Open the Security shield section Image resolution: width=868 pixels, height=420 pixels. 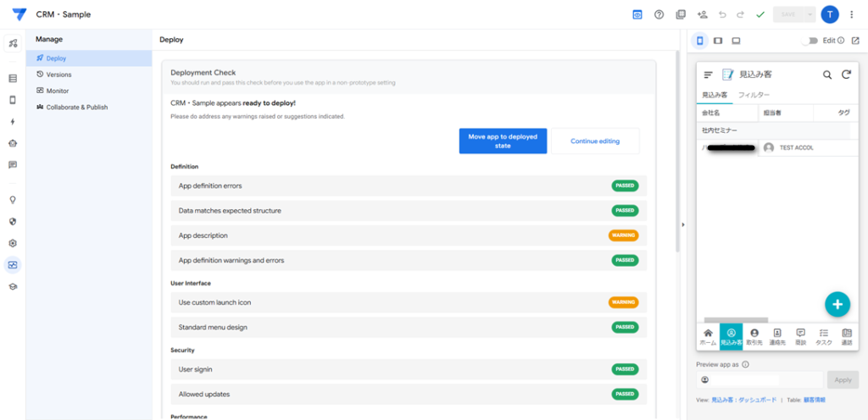[x=13, y=222]
